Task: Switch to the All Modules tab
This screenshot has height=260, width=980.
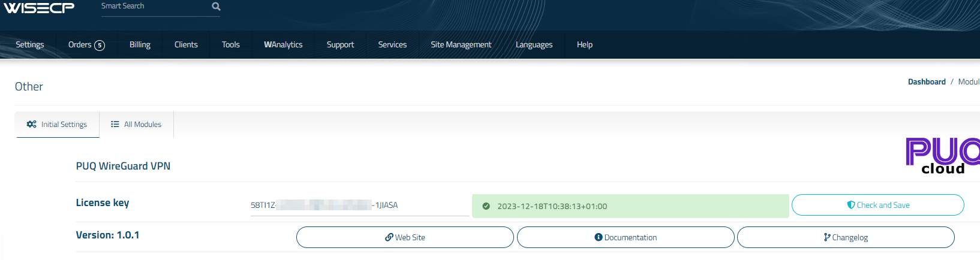Action: coord(137,124)
